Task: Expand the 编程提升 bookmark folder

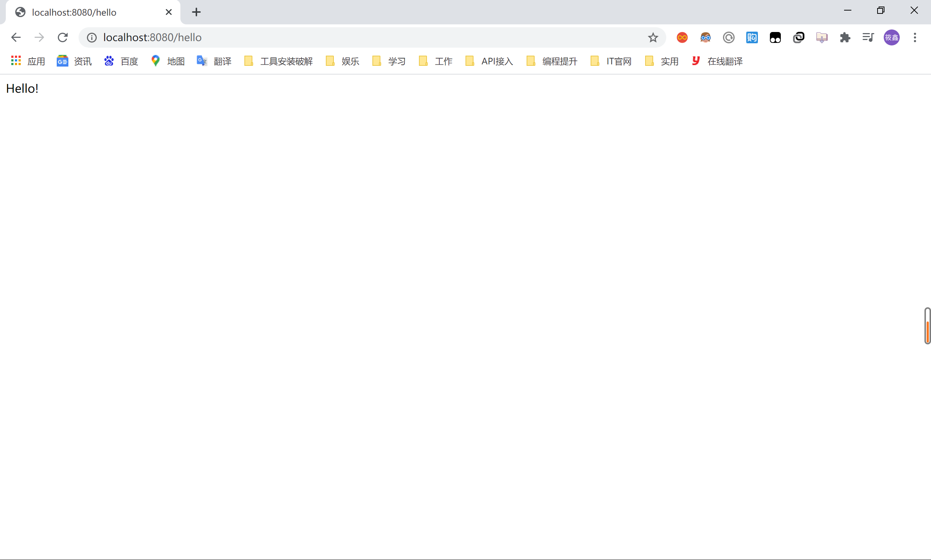Action: 552,61
